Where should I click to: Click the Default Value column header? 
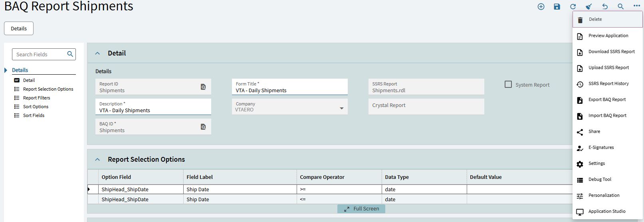[x=519, y=177]
